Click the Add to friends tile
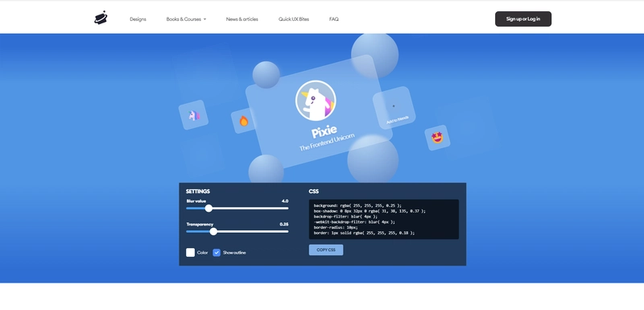644x310 pixels. (394, 108)
